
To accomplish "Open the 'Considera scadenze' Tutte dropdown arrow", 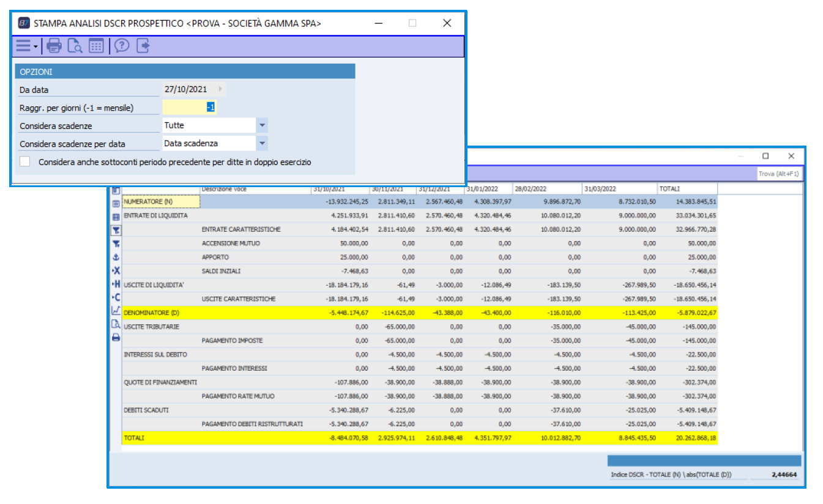I will click(x=262, y=125).
